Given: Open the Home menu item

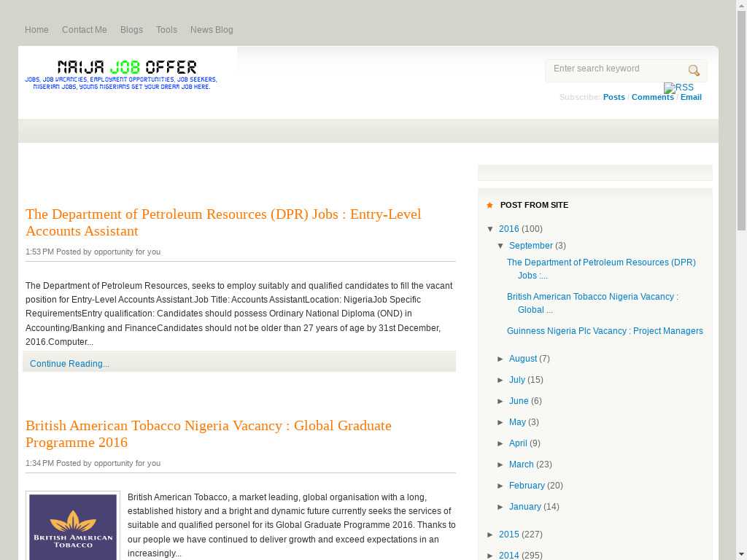Looking at the screenshot, I should pos(36,29).
